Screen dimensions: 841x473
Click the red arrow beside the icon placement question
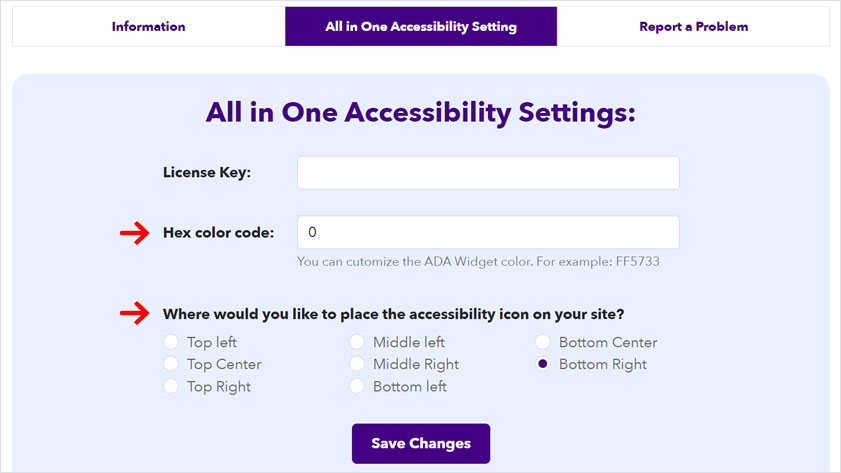click(133, 314)
